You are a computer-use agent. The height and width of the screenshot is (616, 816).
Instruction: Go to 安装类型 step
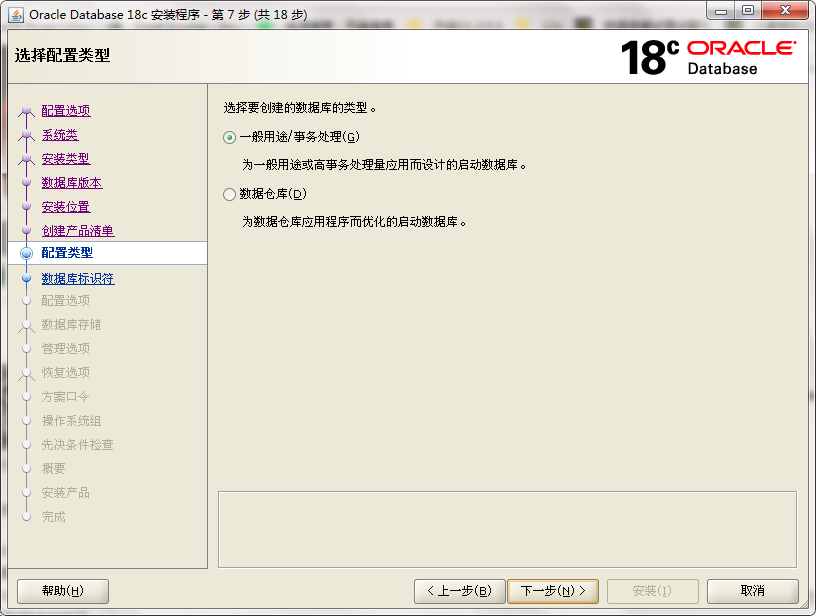(66, 159)
